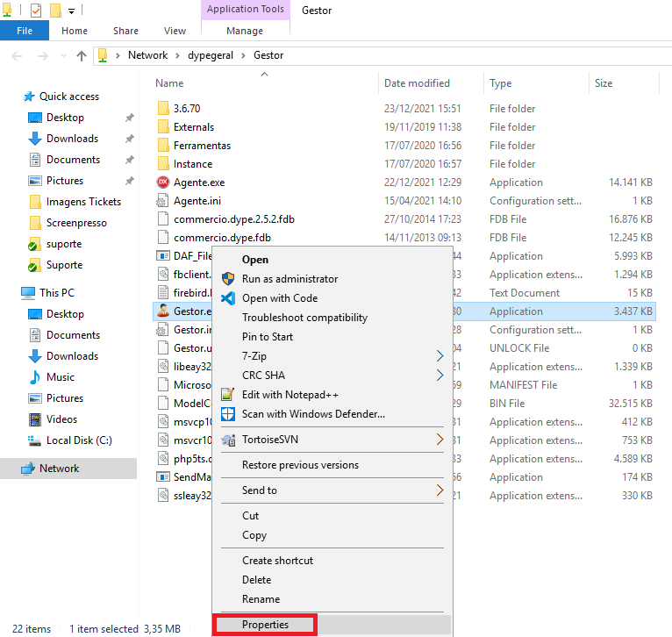The width and height of the screenshot is (672, 637).
Task: Click the Gestor.exe user icon
Action: 163,311
